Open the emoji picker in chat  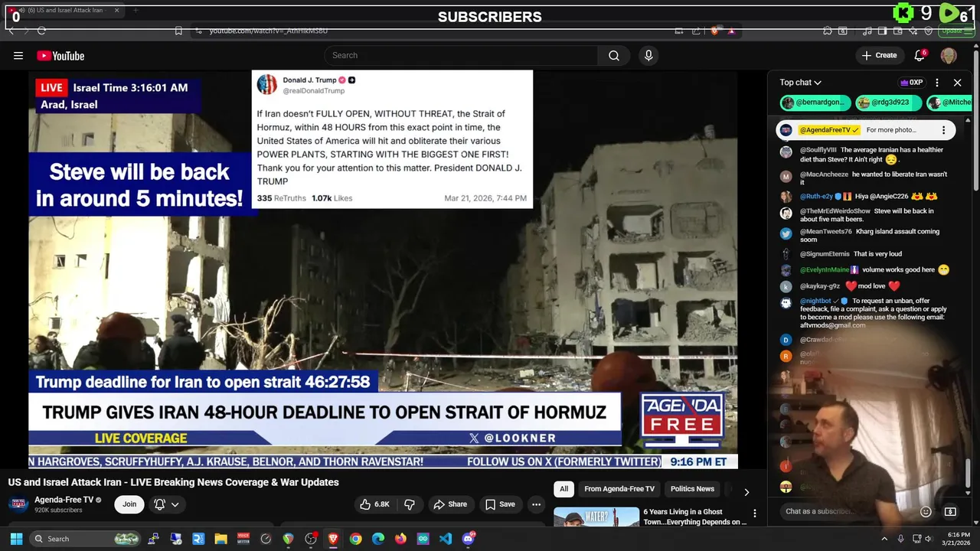(926, 511)
